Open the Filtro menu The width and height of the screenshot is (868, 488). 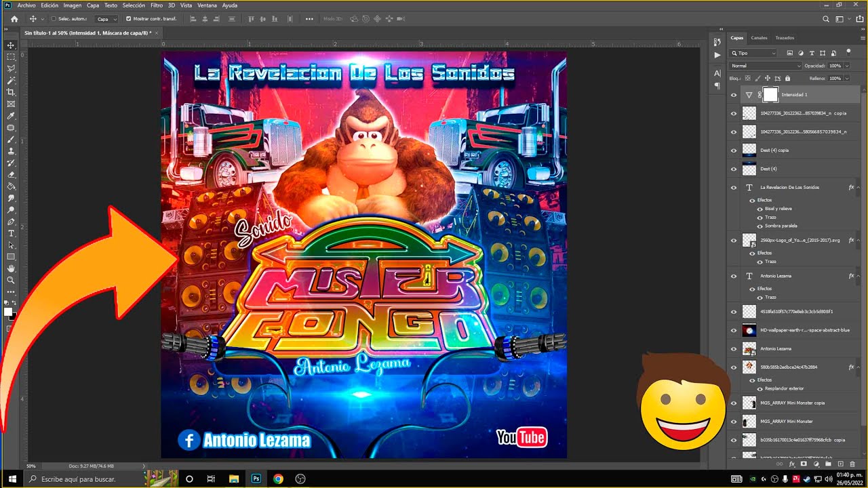coord(157,5)
